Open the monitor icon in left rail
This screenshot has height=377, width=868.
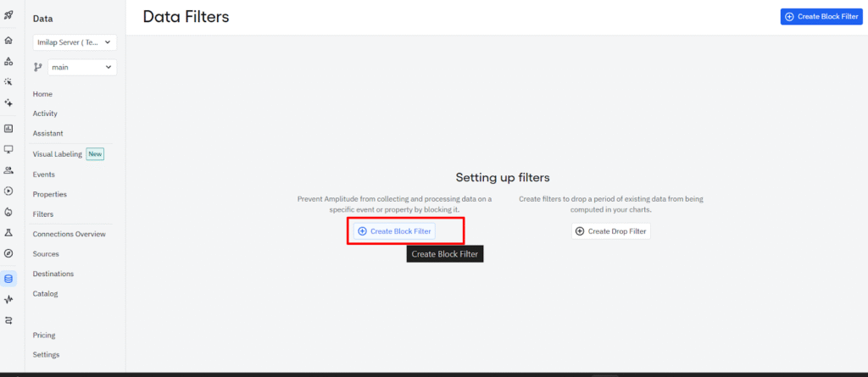point(8,149)
